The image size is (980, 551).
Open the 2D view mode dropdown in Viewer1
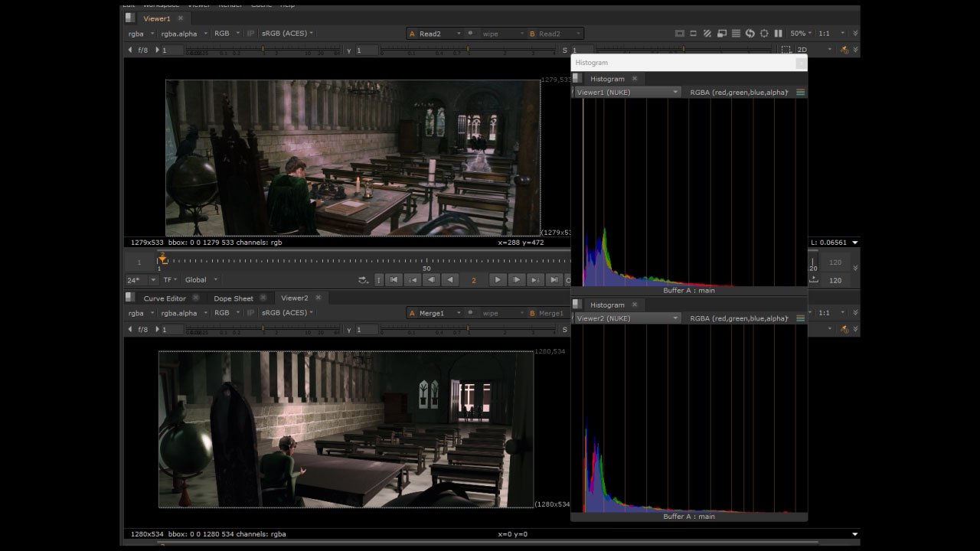click(x=814, y=50)
